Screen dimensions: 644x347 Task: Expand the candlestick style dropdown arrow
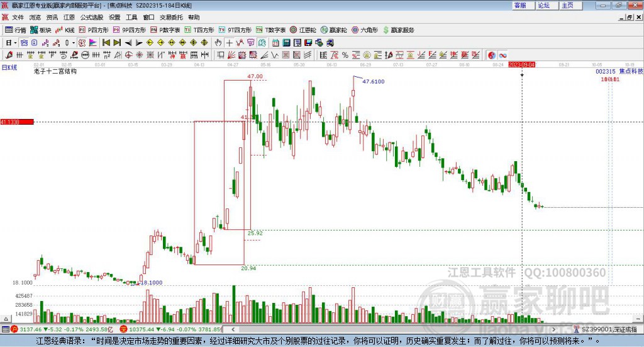74,43
